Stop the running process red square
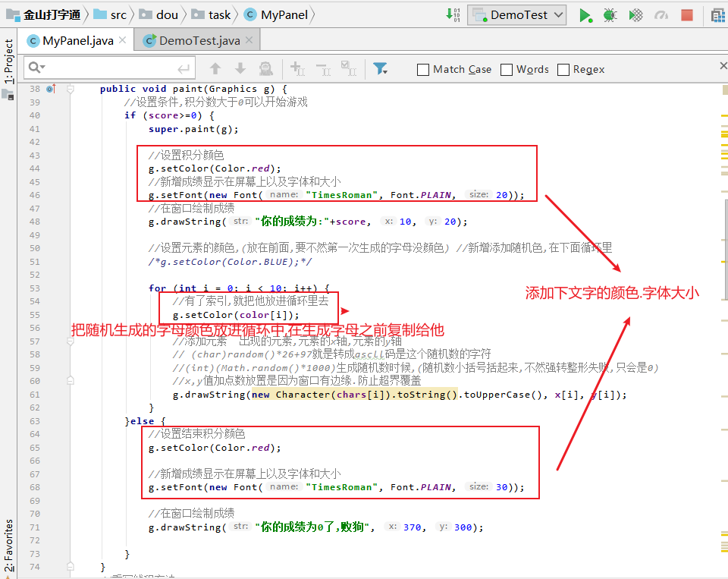This screenshot has width=728, height=579. 687,15
